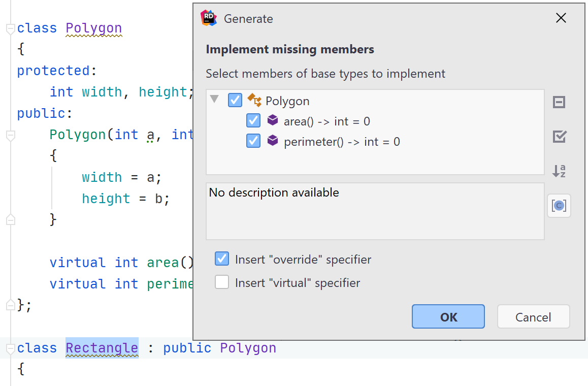Collapse the Polygon node in the members tree
588x386 pixels.
(214, 100)
